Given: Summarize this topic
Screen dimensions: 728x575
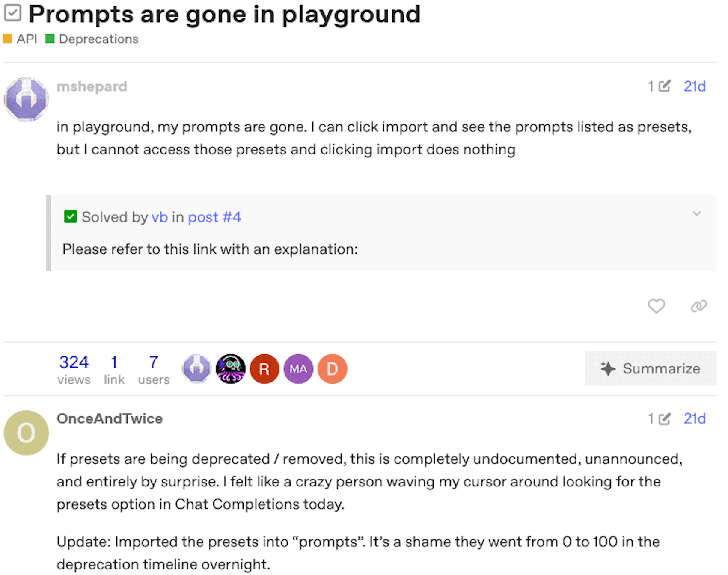Looking at the screenshot, I should 651,368.
